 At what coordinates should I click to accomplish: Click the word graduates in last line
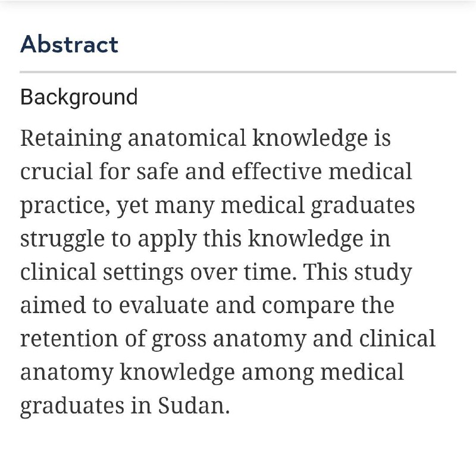(72, 407)
